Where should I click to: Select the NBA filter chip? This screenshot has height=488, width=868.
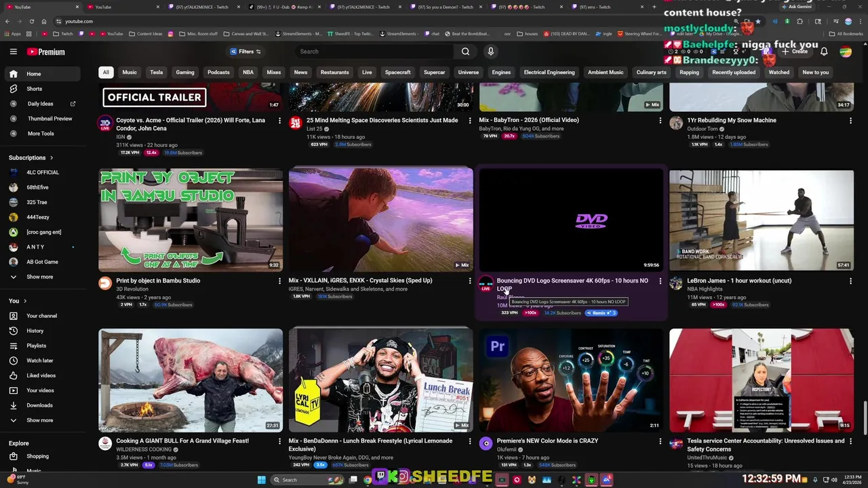pyautogui.click(x=248, y=73)
